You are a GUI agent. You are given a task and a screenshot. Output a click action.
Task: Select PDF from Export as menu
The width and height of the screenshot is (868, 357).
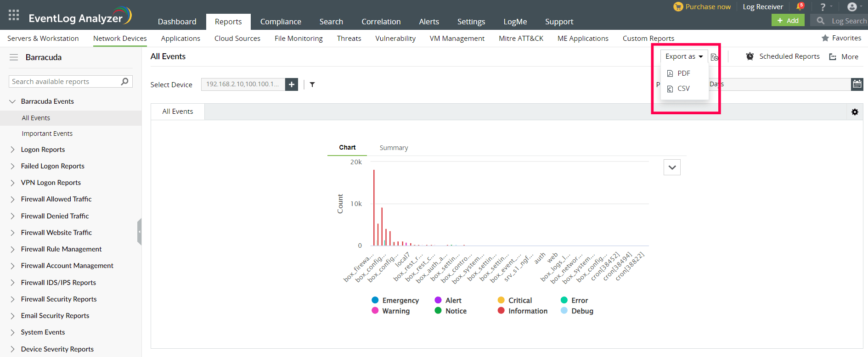tap(683, 73)
